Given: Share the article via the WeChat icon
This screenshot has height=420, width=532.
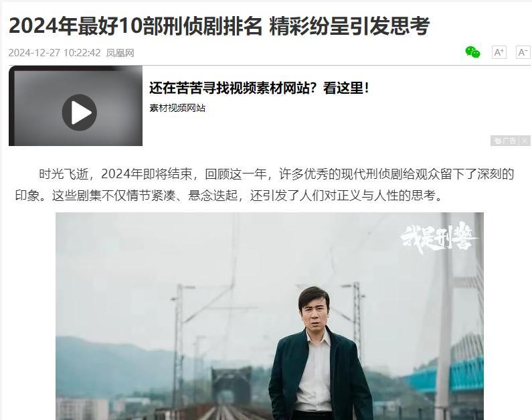Looking at the screenshot, I should [x=472, y=52].
